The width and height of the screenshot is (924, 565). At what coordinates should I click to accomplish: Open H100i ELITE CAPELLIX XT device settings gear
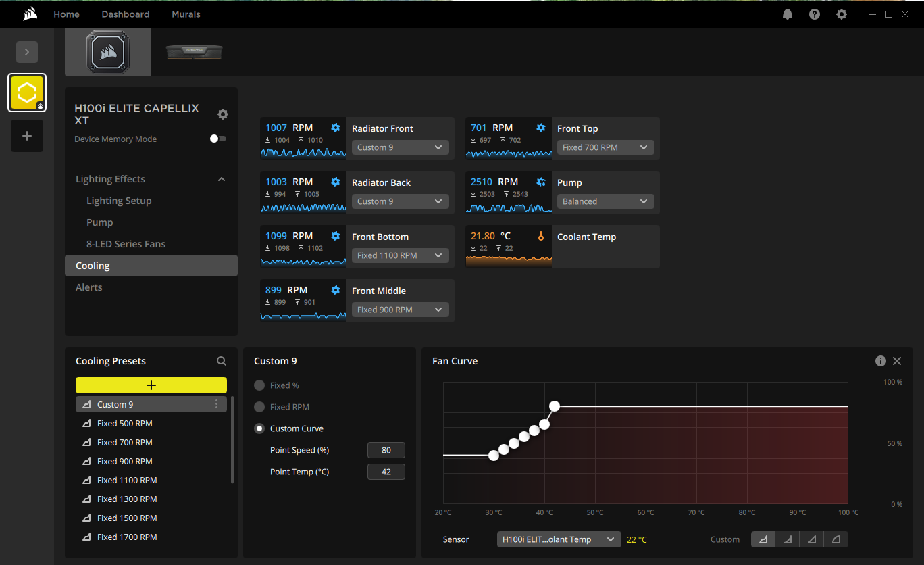click(223, 114)
